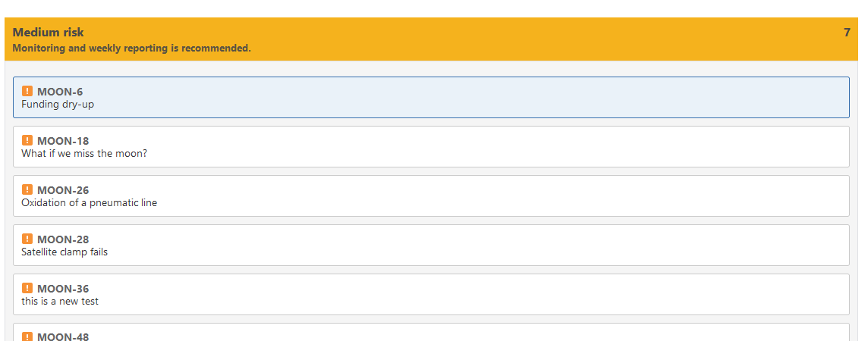Select the 'What if we miss the moon?' summary
Screen dimensions: 868x341
[x=84, y=154]
